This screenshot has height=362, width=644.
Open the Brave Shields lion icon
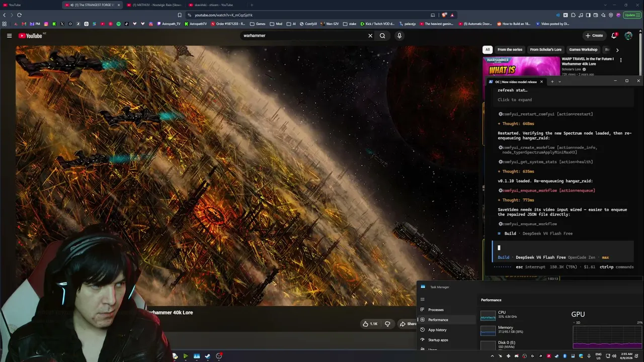tap(445, 15)
